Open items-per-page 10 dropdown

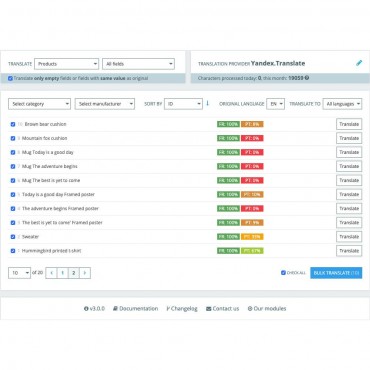(19, 273)
